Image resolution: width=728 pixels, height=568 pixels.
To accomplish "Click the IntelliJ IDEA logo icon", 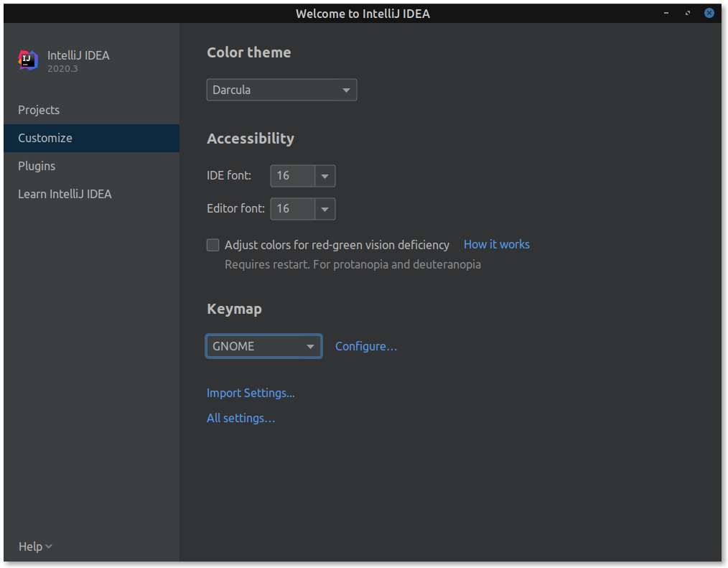I will point(28,60).
